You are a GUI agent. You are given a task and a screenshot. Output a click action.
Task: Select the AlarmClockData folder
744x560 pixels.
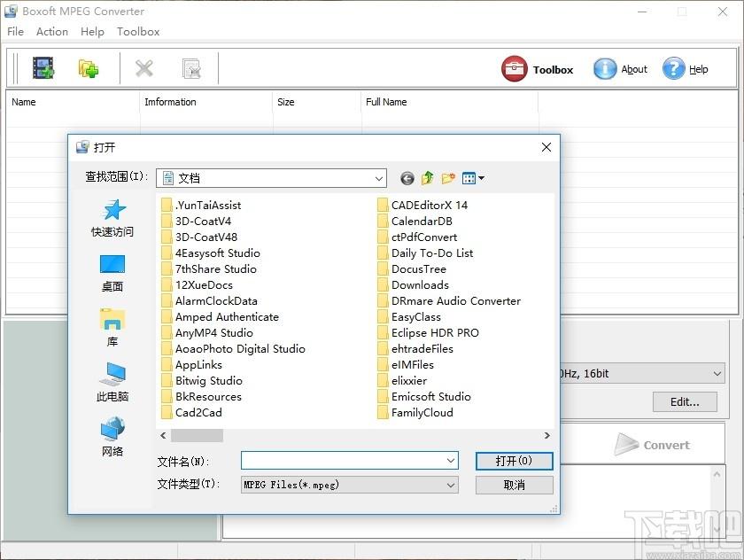pos(209,301)
